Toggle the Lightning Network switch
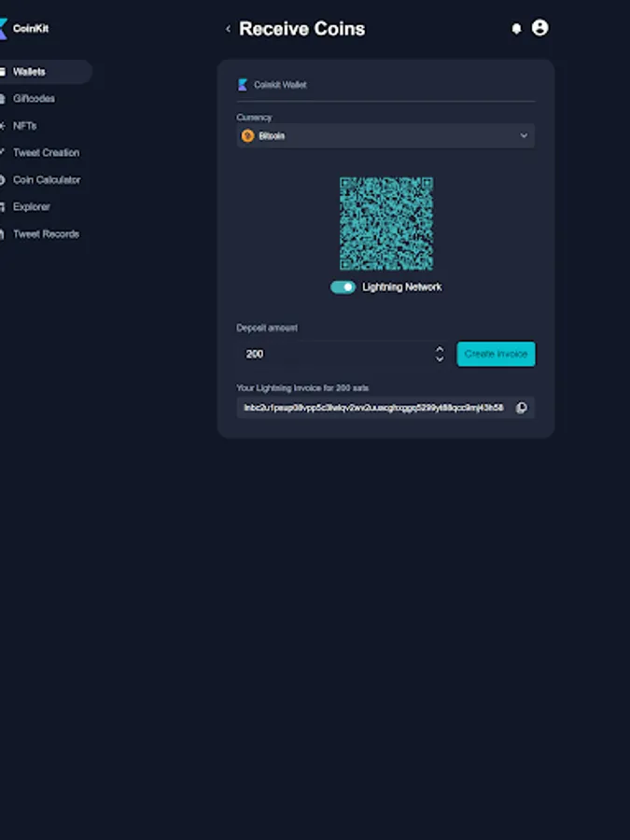Screen dimensions: 630x840 (343, 287)
